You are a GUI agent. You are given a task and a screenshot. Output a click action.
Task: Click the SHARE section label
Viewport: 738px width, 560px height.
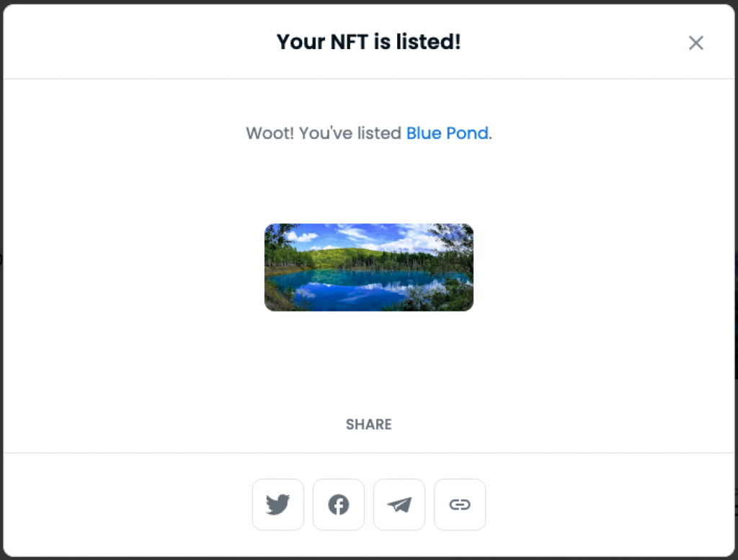369,425
